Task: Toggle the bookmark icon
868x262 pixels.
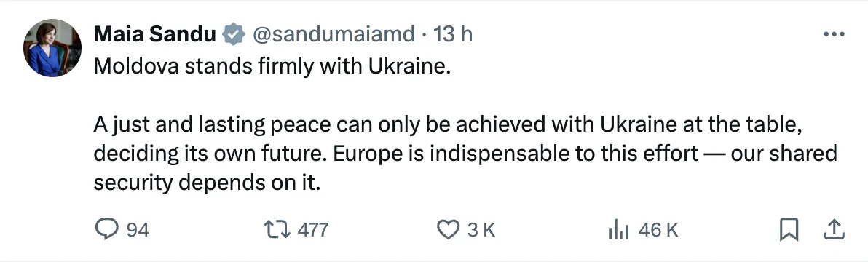Action: pos(789,230)
